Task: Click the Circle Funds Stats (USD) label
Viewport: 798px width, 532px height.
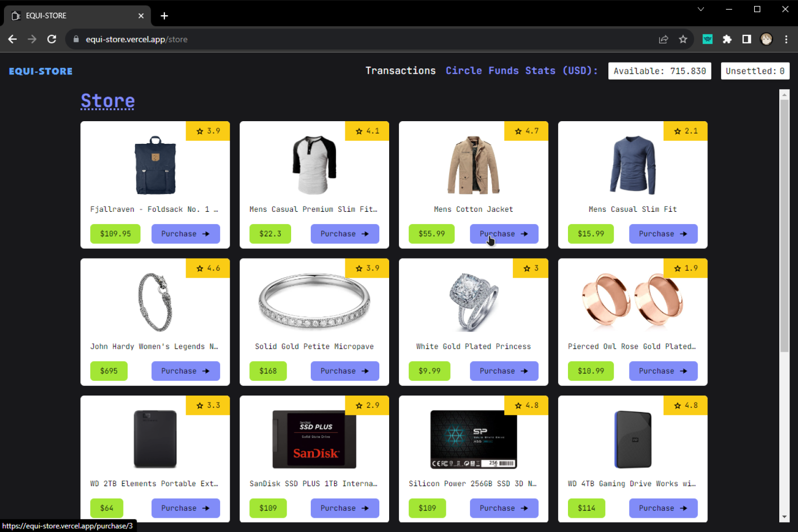Action: tap(522, 70)
